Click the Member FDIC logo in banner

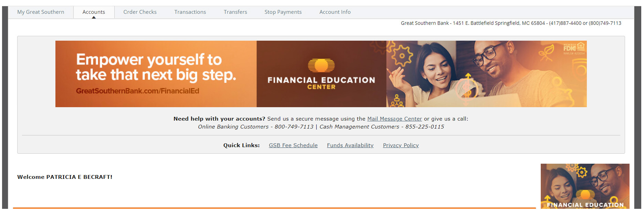pyautogui.click(x=569, y=48)
